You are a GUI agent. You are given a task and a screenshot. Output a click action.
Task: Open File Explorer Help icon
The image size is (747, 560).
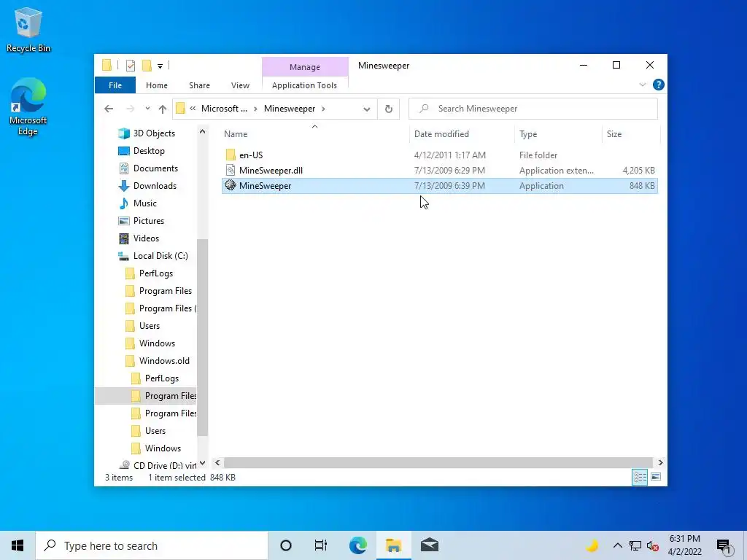tap(659, 85)
